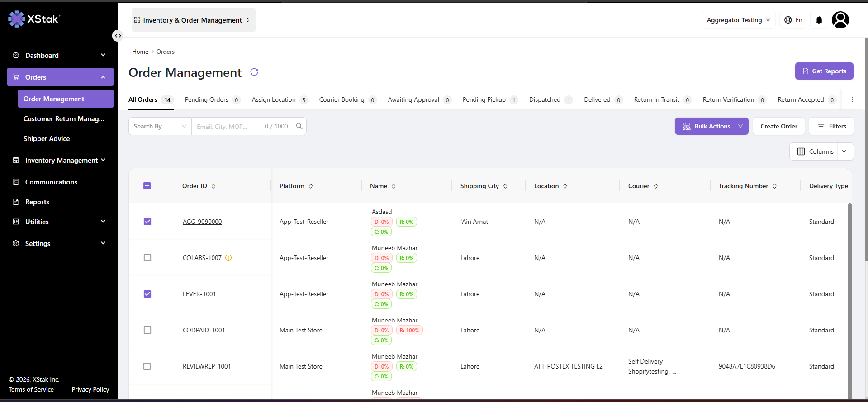Open the more tabs vertical dots menu
Viewport: 868px width, 402px height.
click(x=853, y=100)
